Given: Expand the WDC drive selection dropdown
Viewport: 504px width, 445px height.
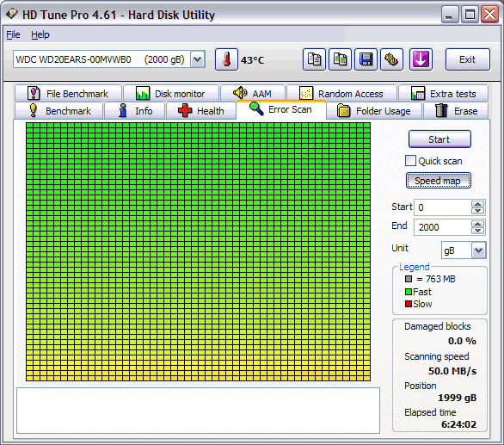Looking at the screenshot, I should tap(198, 59).
